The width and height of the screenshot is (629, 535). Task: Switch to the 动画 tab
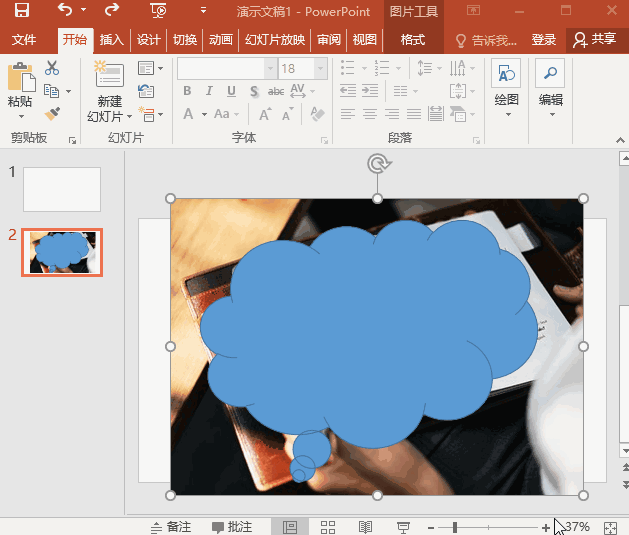point(221,40)
